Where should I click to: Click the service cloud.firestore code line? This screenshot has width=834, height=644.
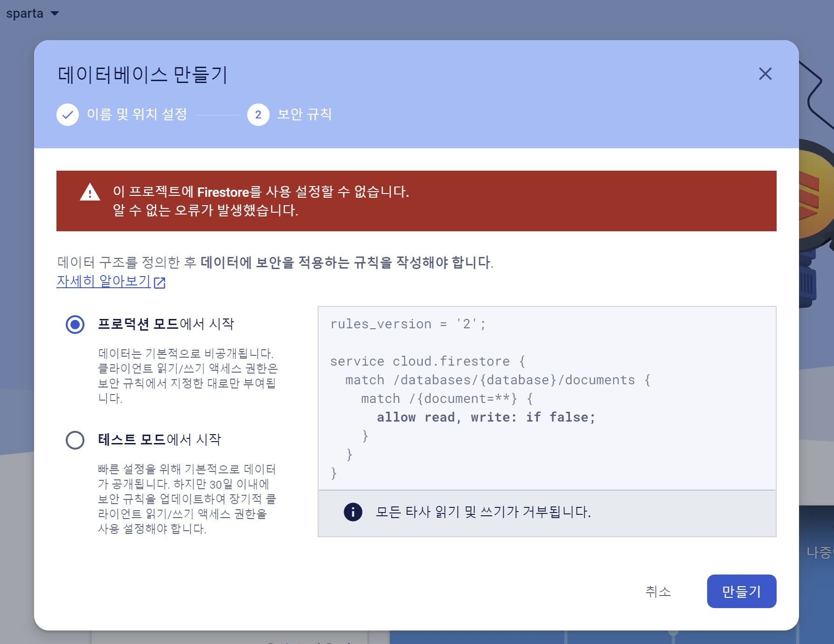(x=428, y=361)
